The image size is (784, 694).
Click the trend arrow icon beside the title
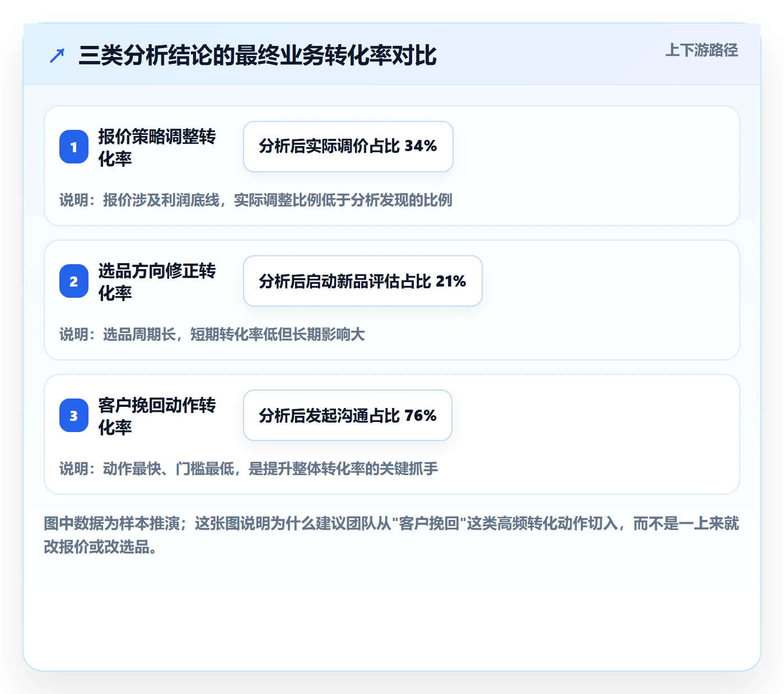[x=57, y=55]
